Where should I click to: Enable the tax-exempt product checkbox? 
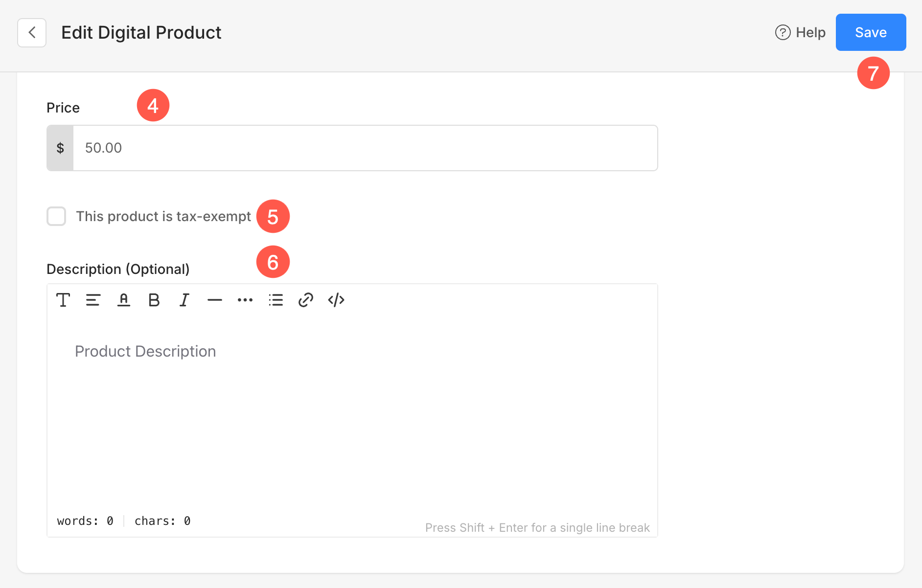click(x=56, y=216)
